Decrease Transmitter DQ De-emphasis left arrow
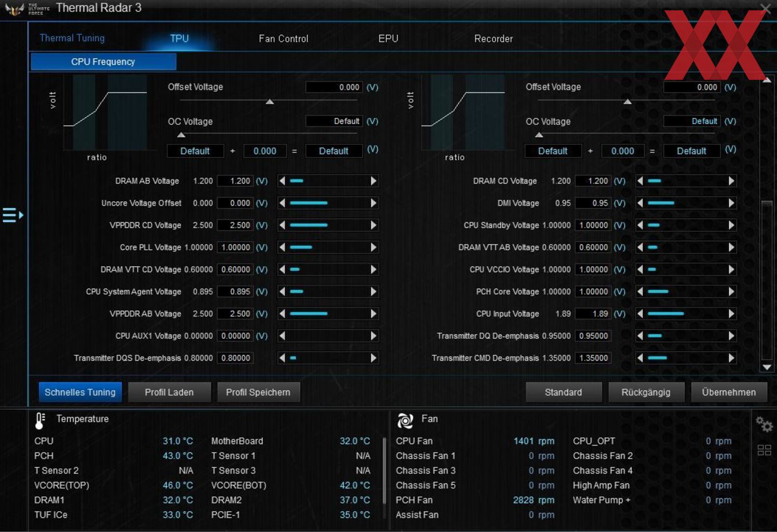 (x=640, y=336)
